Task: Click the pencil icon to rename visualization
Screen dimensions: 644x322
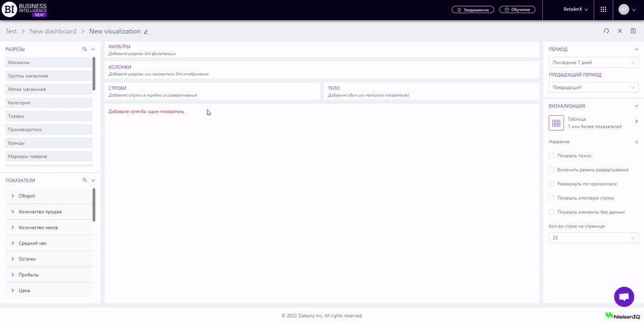Action: point(146,31)
